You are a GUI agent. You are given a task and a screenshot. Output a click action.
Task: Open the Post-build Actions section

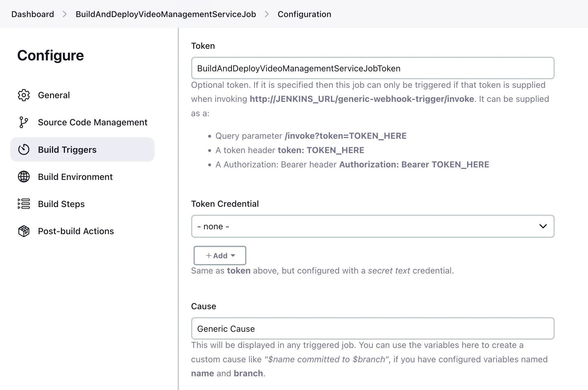pos(75,231)
